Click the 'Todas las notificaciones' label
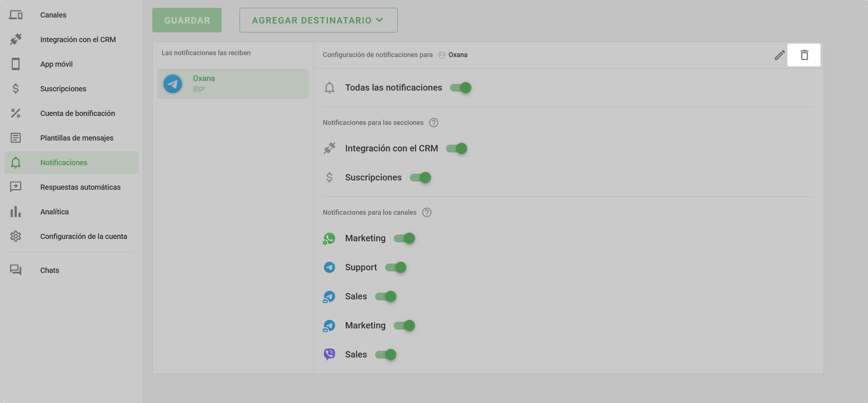Viewport: 868px width, 403px height. (x=393, y=88)
